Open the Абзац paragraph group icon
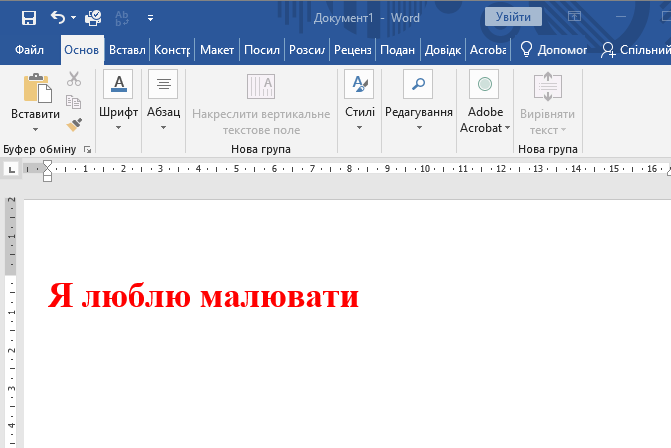 (163, 84)
